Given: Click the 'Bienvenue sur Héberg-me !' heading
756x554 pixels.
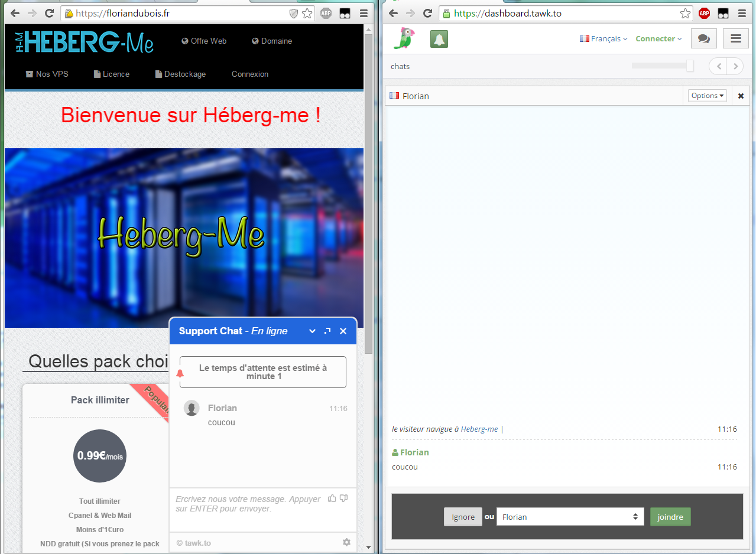Looking at the screenshot, I should [x=191, y=115].
